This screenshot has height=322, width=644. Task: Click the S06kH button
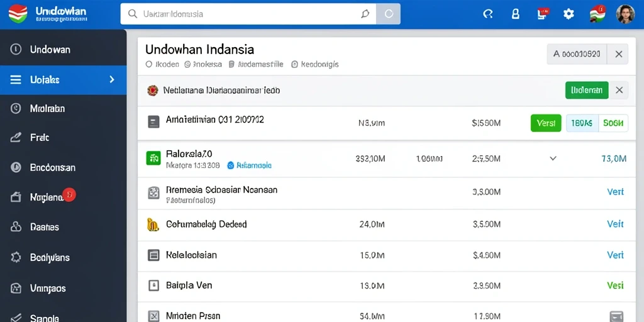pos(613,123)
